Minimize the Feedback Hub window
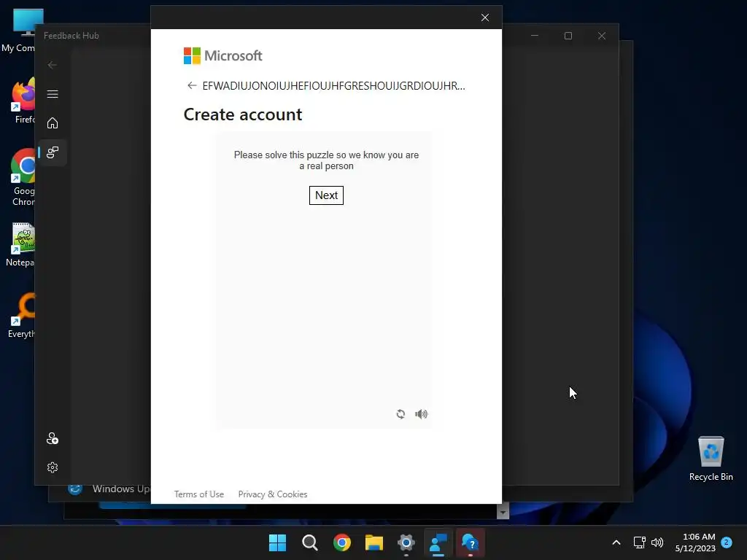Image resolution: width=747 pixels, height=560 pixels. (x=535, y=36)
